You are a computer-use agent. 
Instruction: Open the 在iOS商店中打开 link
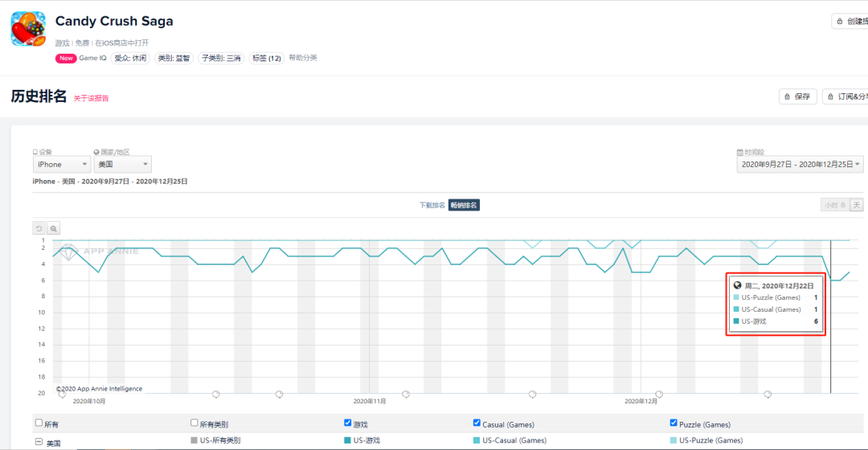[122, 43]
